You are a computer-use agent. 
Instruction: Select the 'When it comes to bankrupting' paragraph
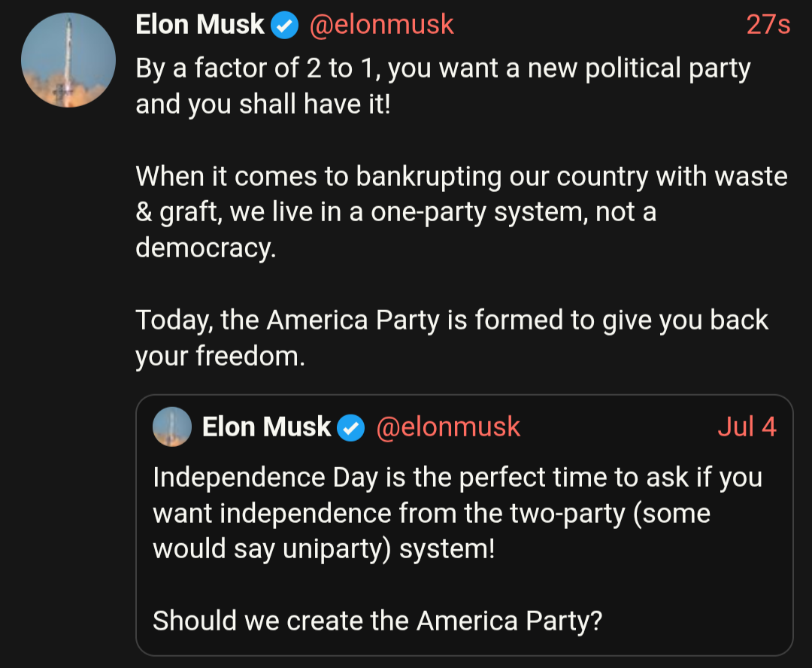[462, 212]
